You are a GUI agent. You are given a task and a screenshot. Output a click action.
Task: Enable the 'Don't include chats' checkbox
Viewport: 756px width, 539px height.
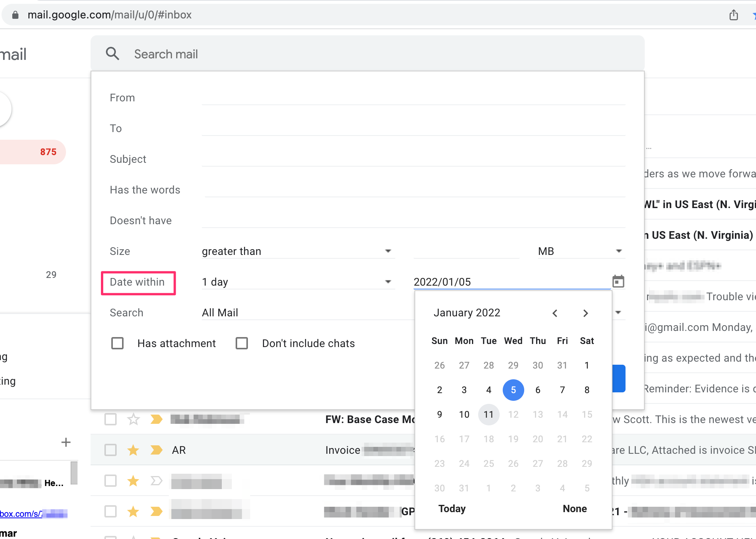(242, 343)
